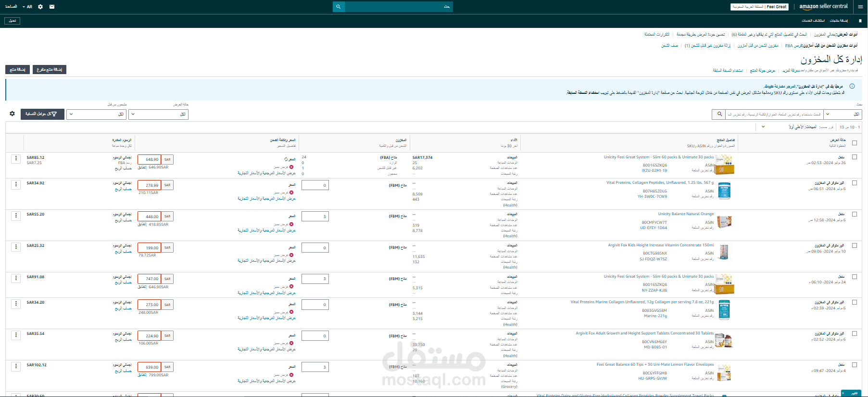Click the info icon in blue banner
The image size is (868, 397).
[852, 86]
